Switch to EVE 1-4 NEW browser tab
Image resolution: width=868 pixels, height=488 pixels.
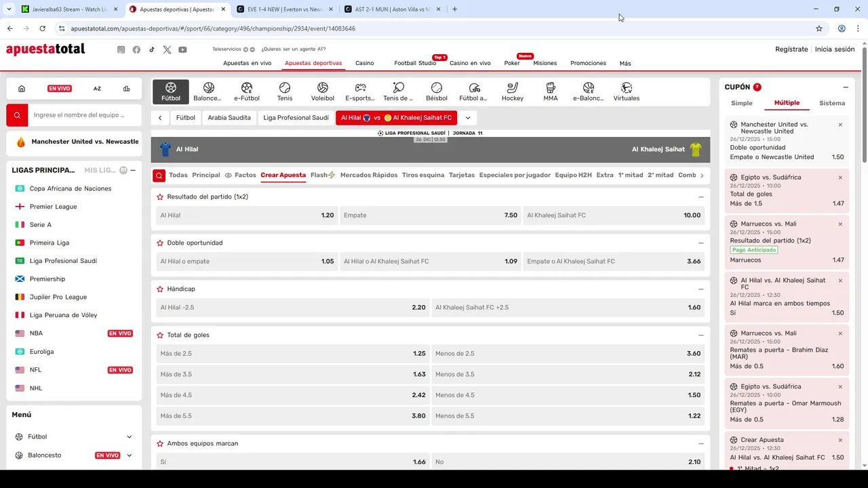click(285, 9)
